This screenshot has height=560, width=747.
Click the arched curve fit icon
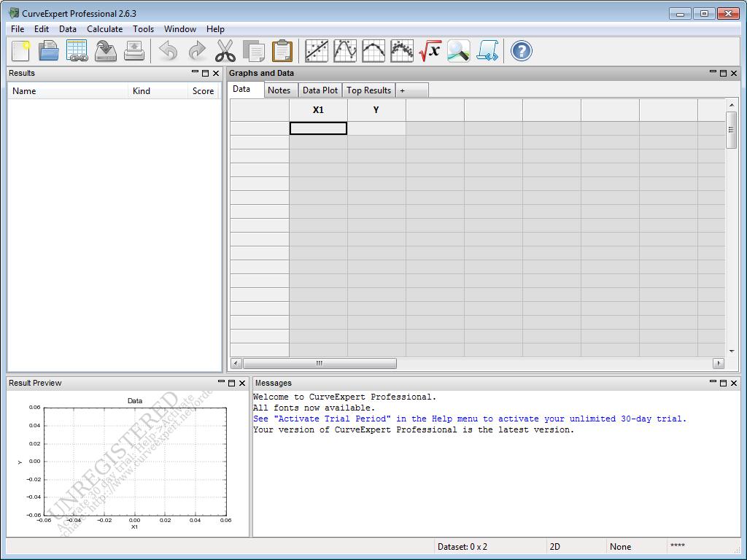[x=373, y=50]
